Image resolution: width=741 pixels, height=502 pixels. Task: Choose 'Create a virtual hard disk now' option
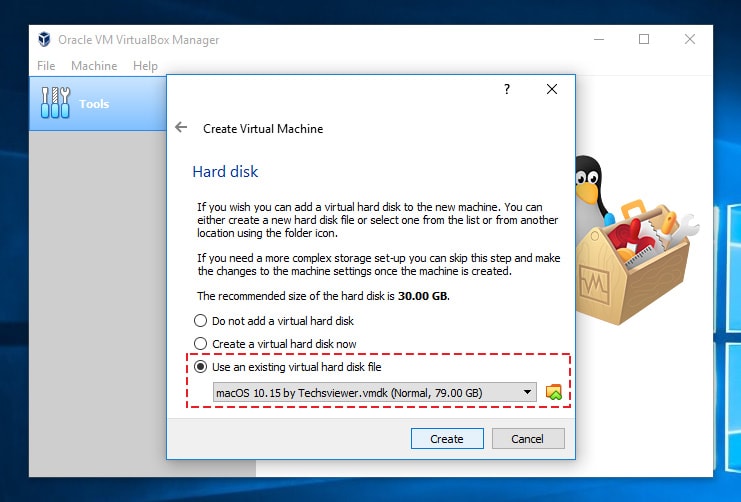202,344
